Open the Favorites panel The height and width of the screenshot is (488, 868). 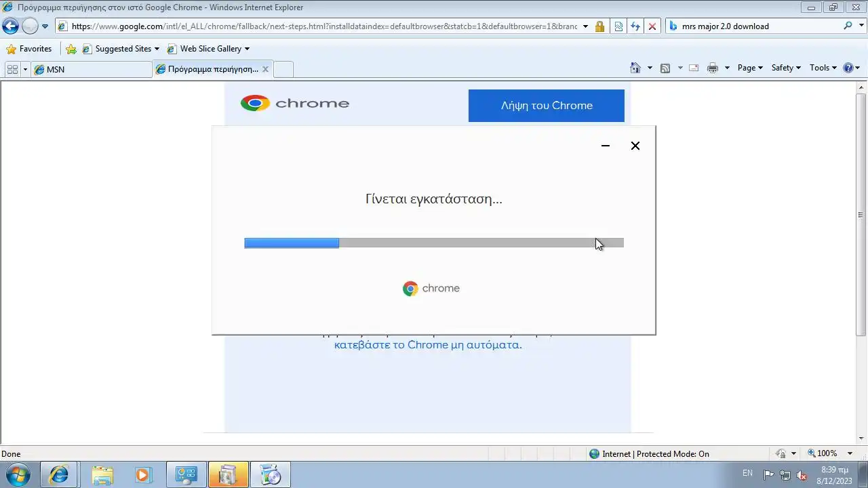click(28, 49)
